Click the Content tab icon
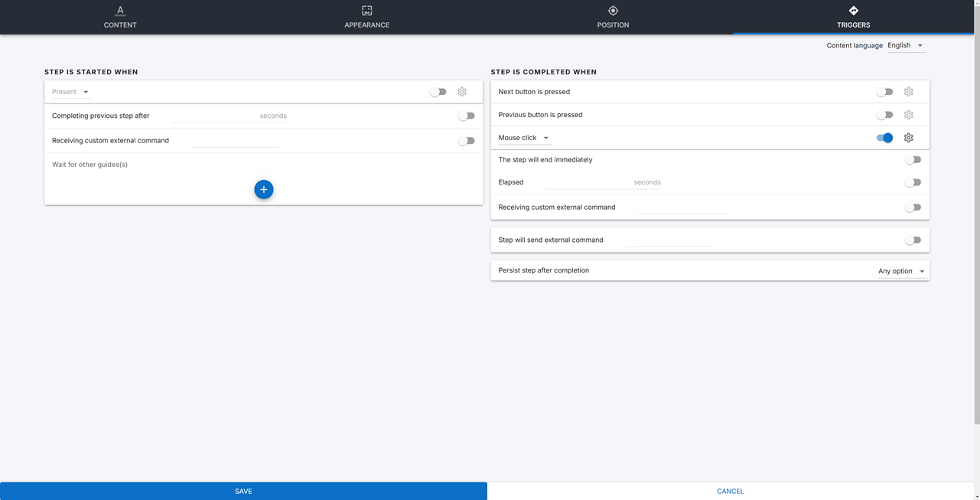 pyautogui.click(x=120, y=11)
